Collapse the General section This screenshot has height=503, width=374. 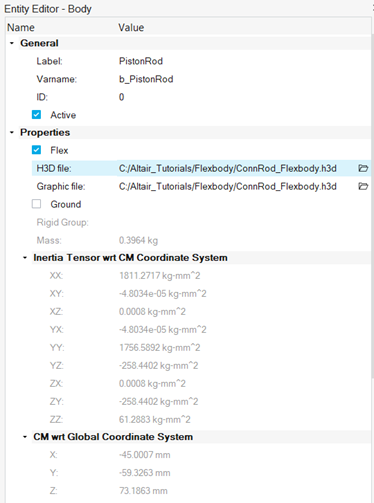click(x=12, y=43)
